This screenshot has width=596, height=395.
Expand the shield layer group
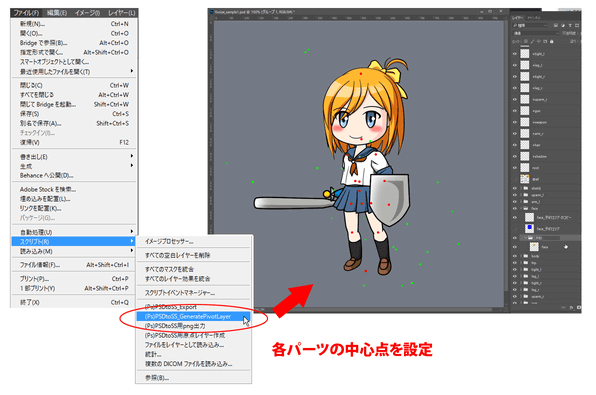pos(521,188)
